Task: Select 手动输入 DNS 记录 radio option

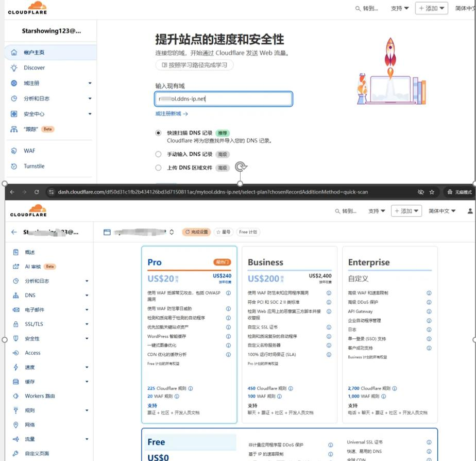Action: pos(158,154)
